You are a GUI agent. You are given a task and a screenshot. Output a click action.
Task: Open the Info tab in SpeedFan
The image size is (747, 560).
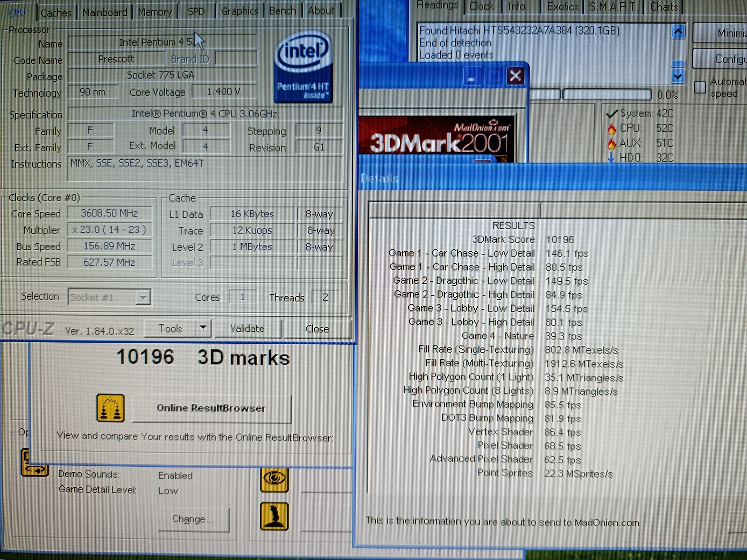(x=517, y=6)
